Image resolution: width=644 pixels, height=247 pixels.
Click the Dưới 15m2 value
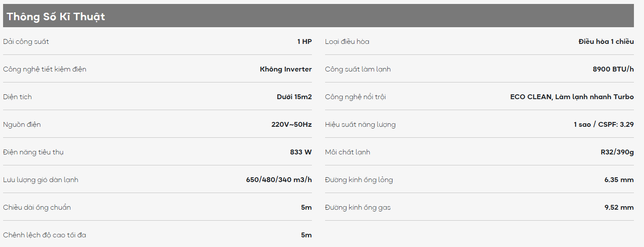pos(294,97)
